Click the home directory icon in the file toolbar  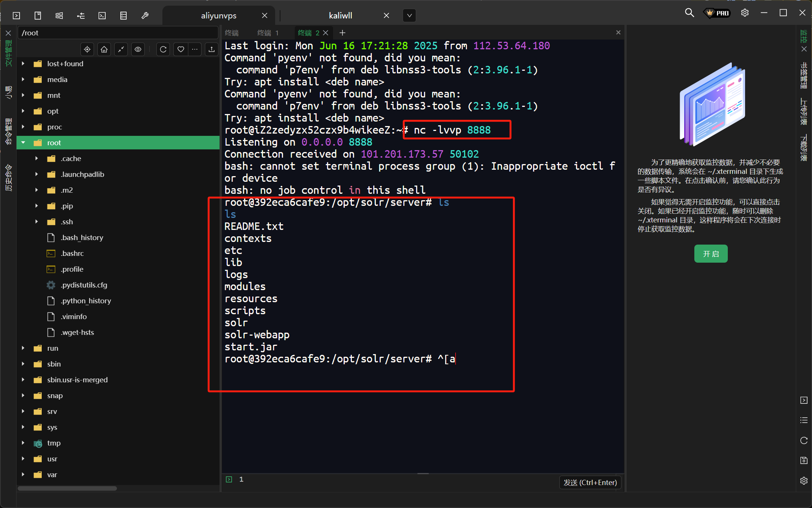[104, 49]
